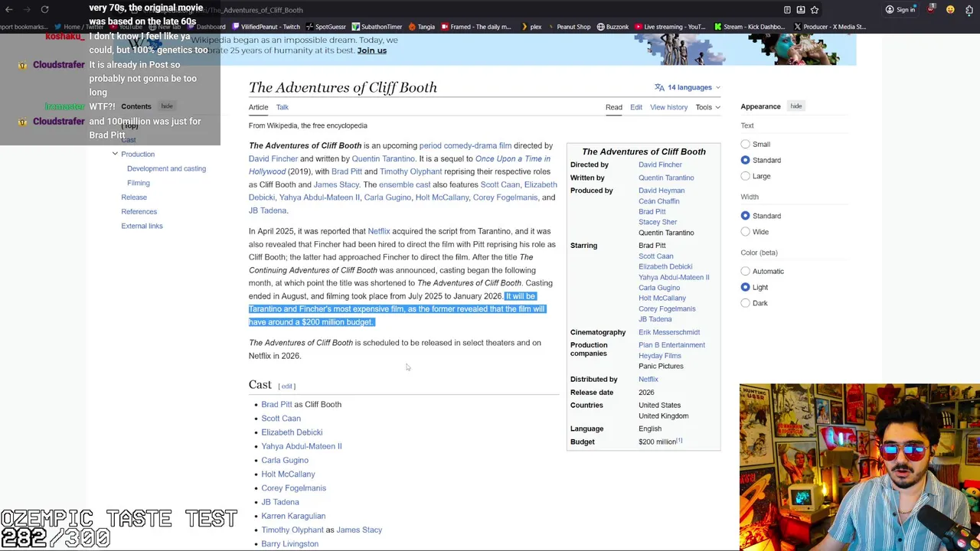
Task: Collapse the Production section in contents
Action: 115,154
